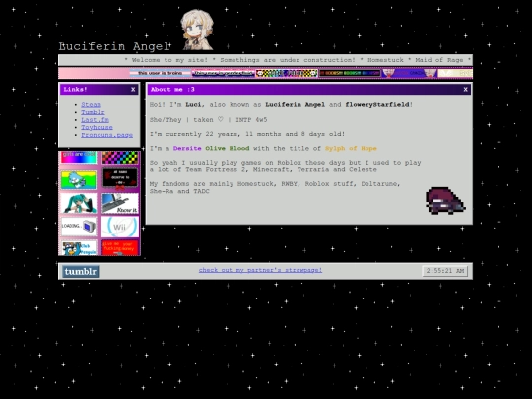Click the Luciferin Angel site title
The image size is (532, 399).
coord(114,46)
